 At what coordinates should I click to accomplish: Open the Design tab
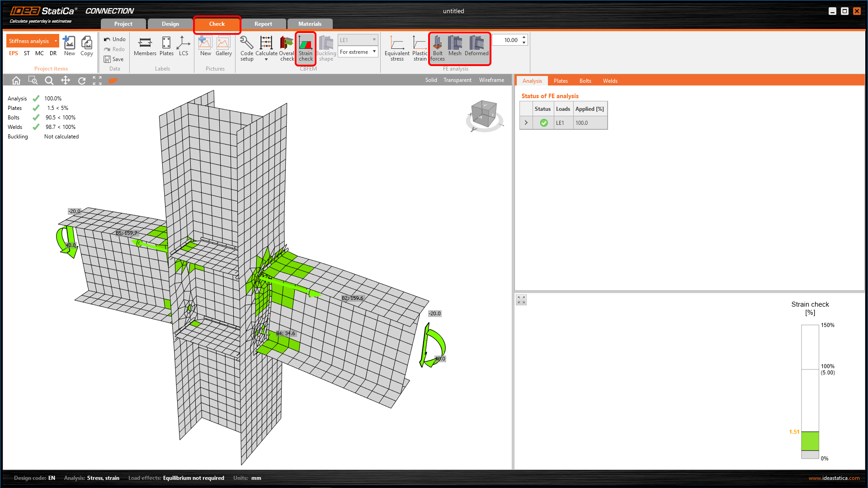coord(170,24)
